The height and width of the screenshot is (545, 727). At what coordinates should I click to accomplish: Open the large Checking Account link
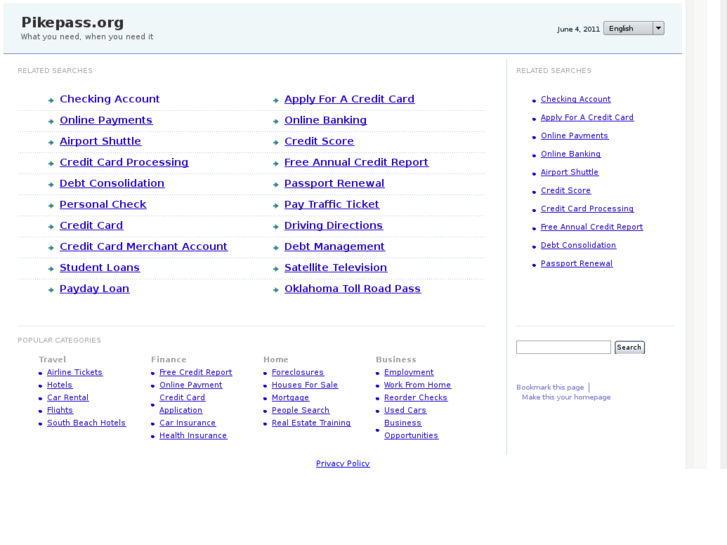pos(109,99)
